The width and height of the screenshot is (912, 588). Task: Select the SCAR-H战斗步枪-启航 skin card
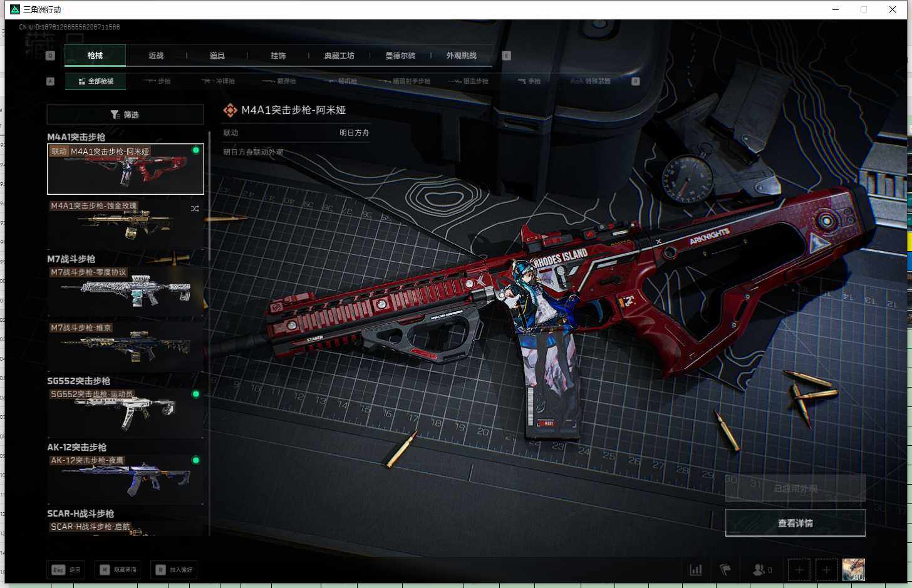(125, 528)
